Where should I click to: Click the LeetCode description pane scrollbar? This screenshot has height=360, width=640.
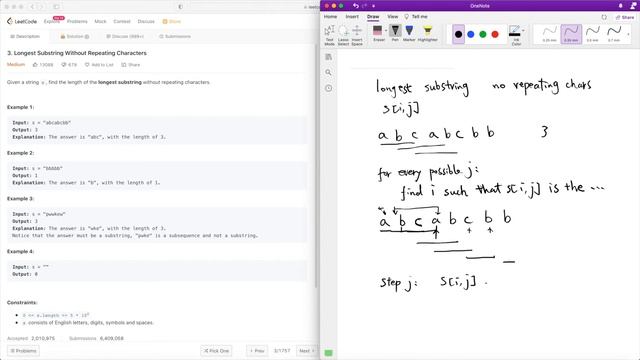pos(316,165)
